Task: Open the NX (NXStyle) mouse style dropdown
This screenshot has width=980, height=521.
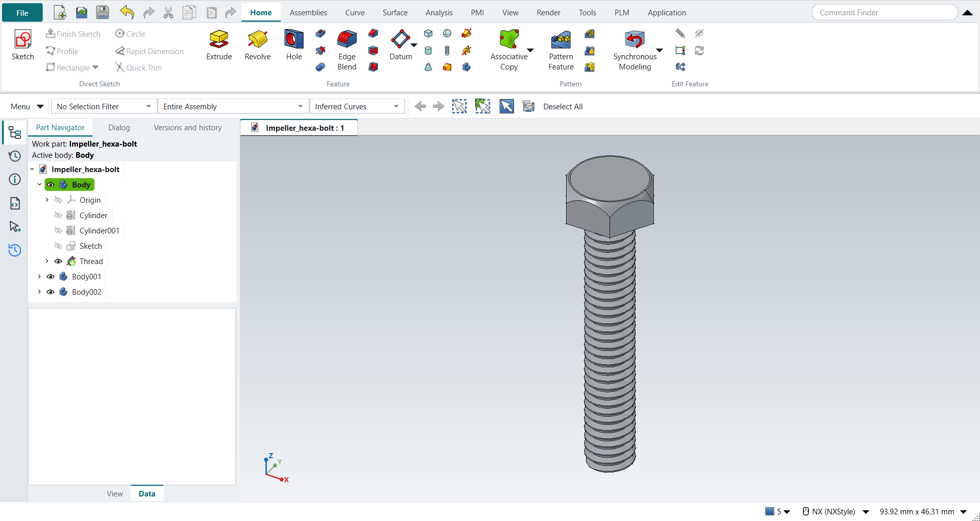Action: tap(866, 512)
